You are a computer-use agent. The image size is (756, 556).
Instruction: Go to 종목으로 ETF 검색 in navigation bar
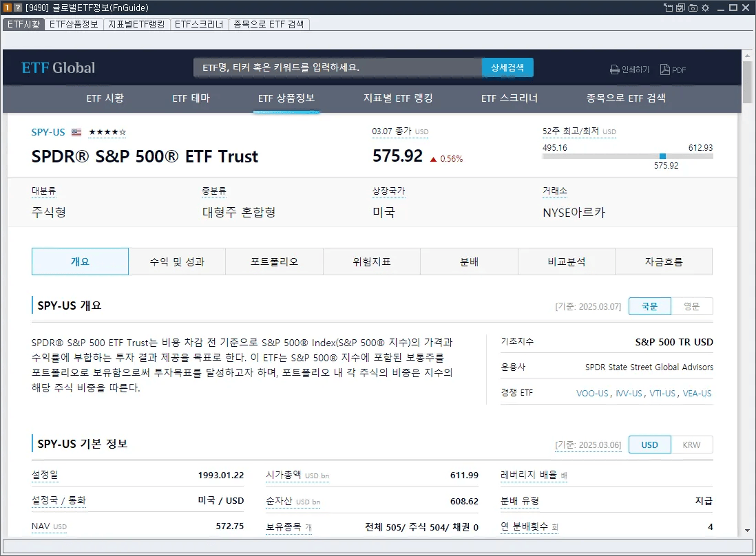click(x=626, y=98)
